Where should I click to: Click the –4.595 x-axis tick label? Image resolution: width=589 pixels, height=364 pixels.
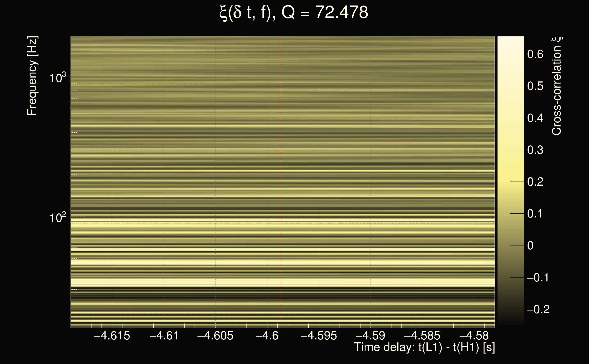point(319,336)
